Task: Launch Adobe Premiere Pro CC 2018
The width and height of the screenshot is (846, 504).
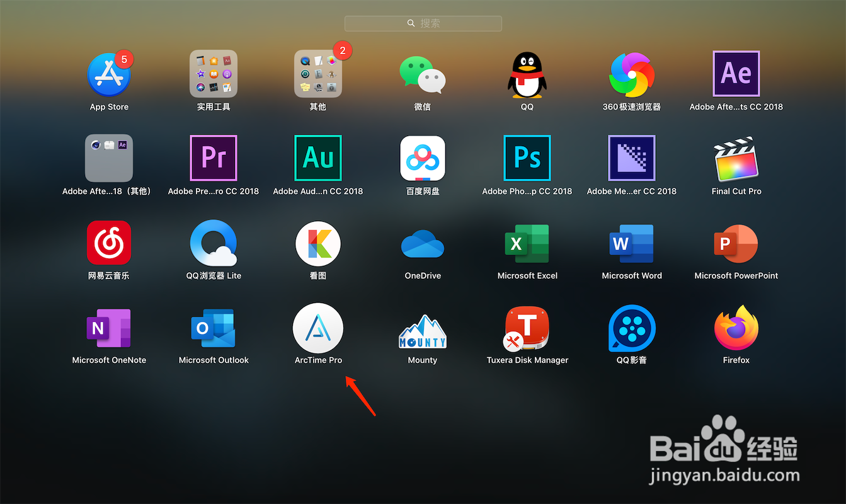Action: (214, 158)
